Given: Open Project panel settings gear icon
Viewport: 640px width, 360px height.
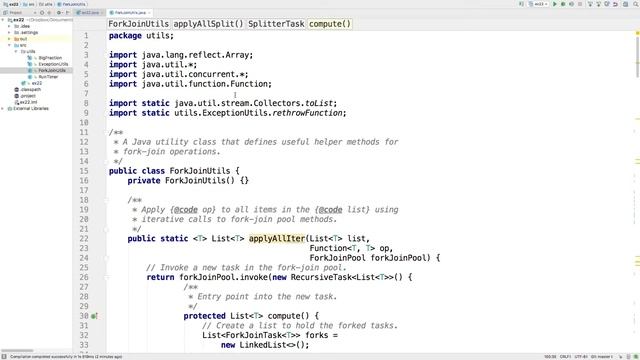Looking at the screenshot, I should (59, 13).
